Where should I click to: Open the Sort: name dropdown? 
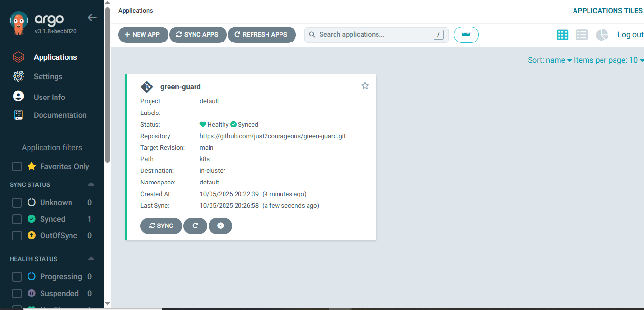(x=549, y=60)
